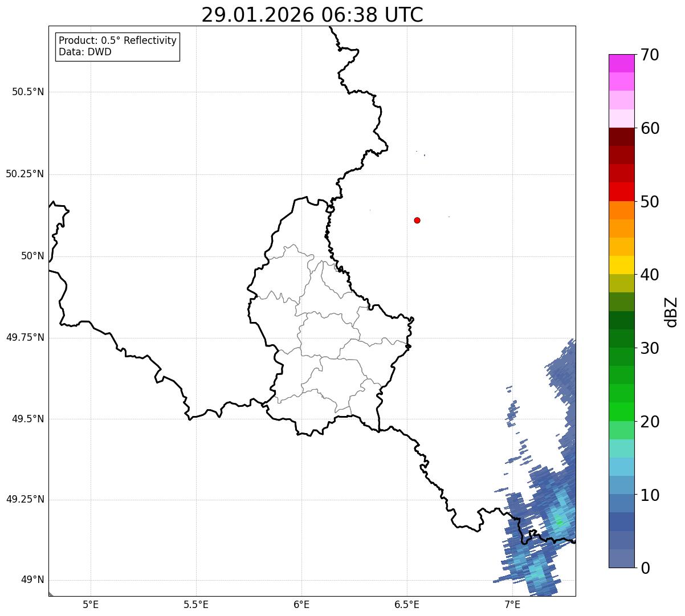The height and width of the screenshot is (616, 685).
Task: Click the colorbar tick label 40
Action: click(x=649, y=275)
